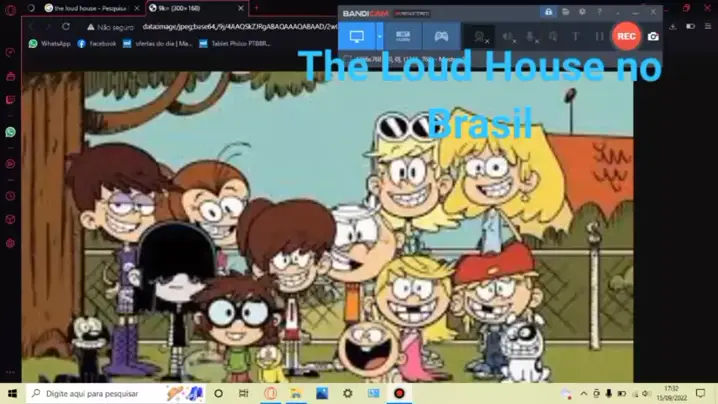The image size is (718, 404).
Task: Open Settings gear on taskbar
Action: (x=348, y=393)
